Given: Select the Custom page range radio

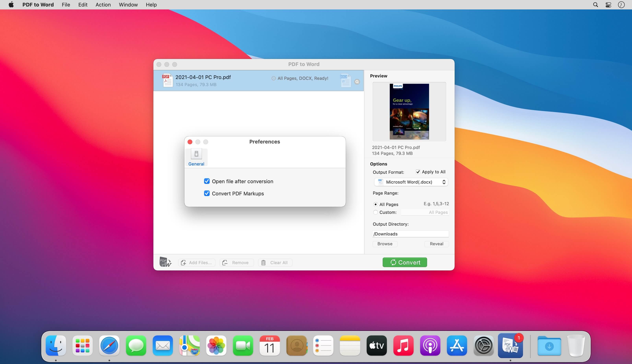Looking at the screenshot, I should (x=375, y=212).
